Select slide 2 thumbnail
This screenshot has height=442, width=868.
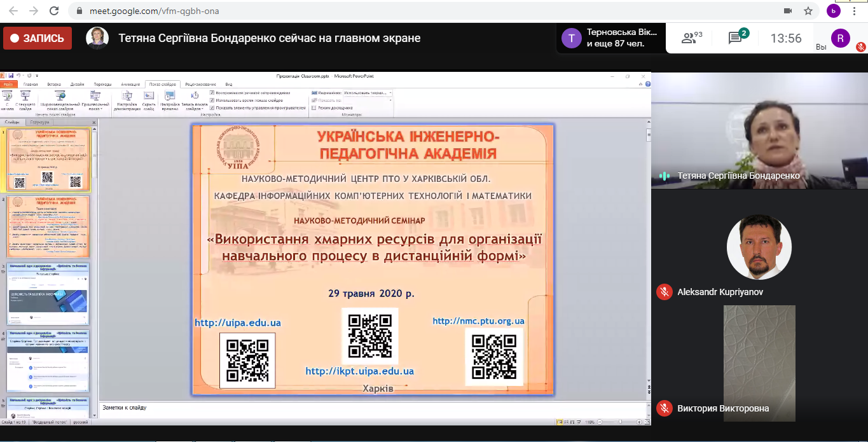point(48,226)
